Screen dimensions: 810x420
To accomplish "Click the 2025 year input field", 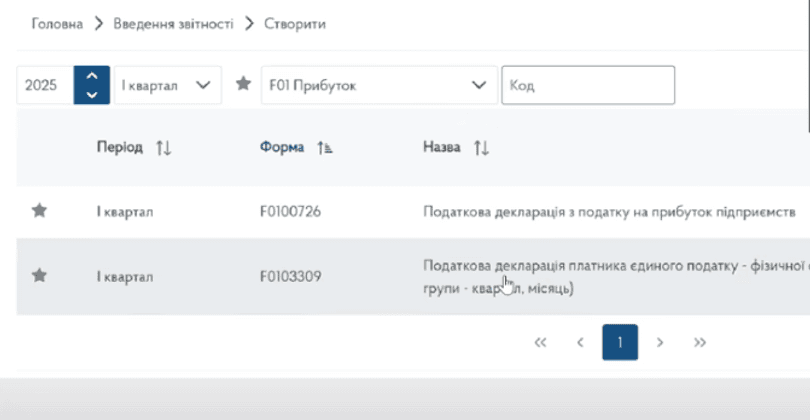I will click(45, 85).
